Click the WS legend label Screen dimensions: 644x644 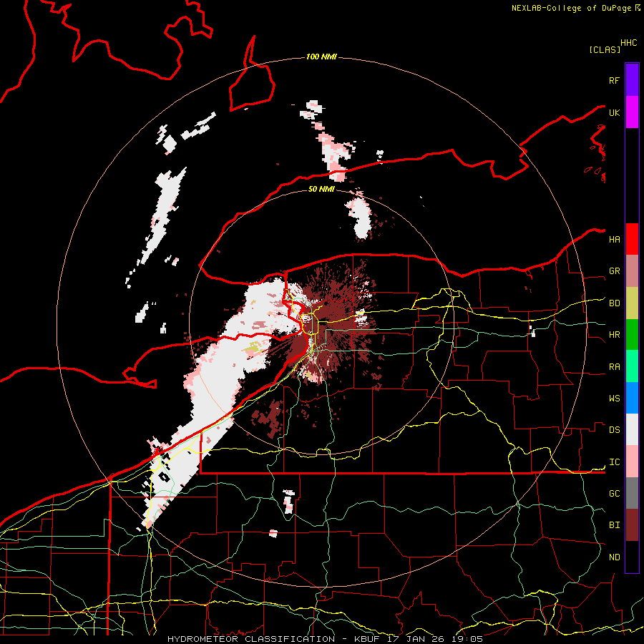click(614, 399)
